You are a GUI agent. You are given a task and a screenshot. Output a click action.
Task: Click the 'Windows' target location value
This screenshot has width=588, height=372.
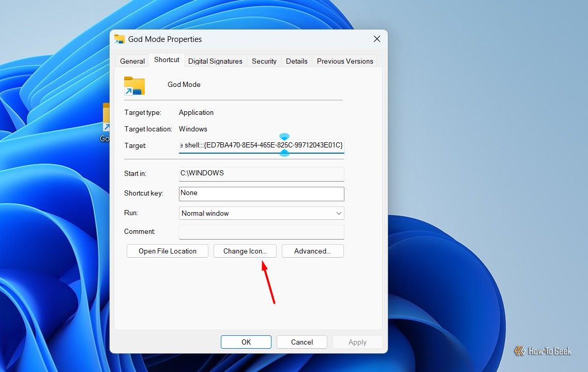click(193, 129)
